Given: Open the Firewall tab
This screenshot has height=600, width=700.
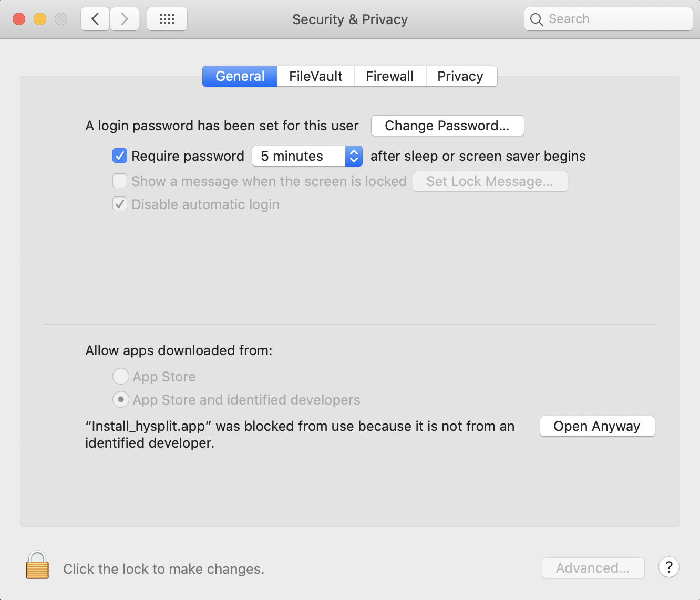Looking at the screenshot, I should [x=389, y=76].
